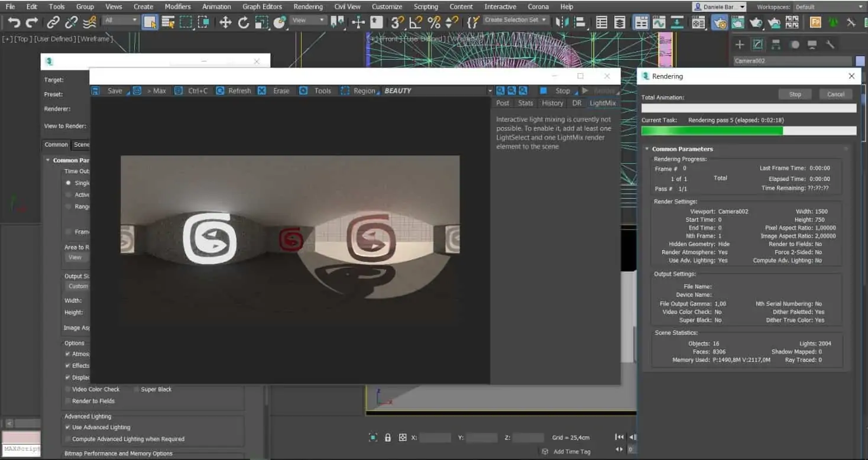Activate Select and Move tool
This screenshot has height=460, width=868.
[225, 22]
